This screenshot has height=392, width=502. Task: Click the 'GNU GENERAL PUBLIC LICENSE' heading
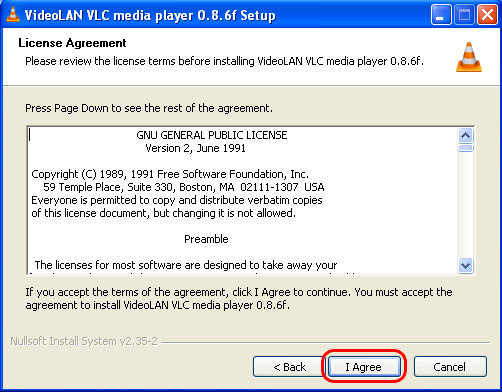point(212,135)
